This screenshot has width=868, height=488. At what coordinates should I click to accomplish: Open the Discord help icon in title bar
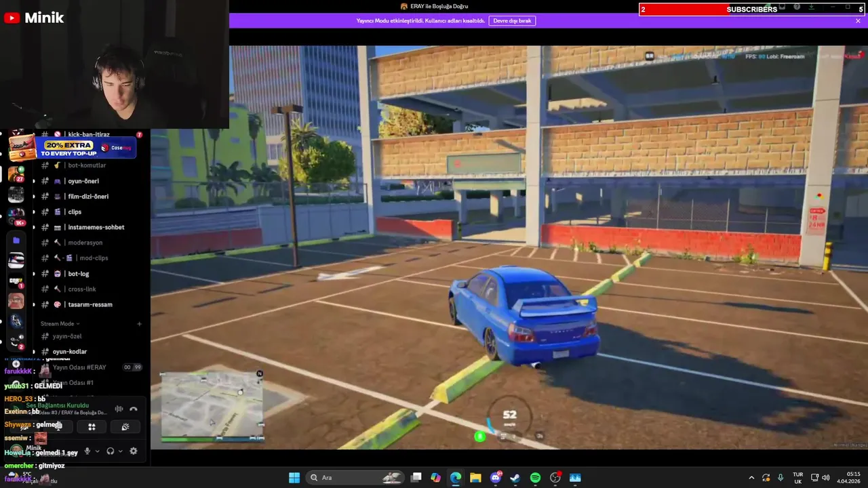click(x=797, y=7)
